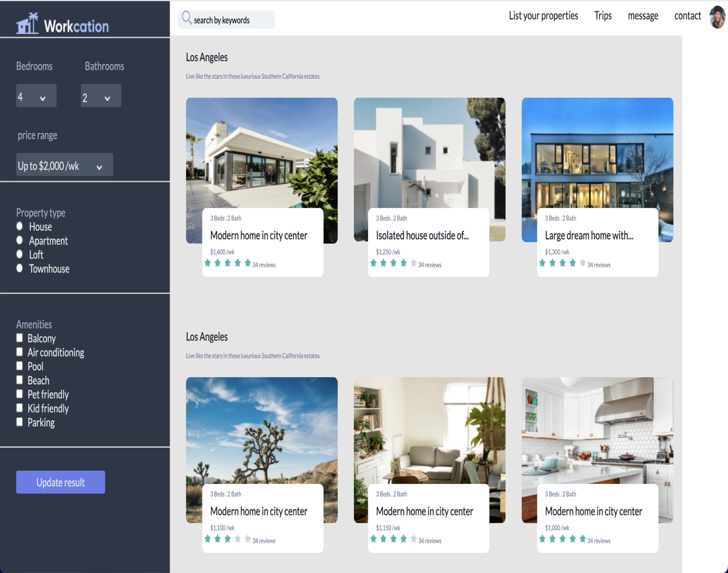Screen dimensions: 728x573
Task: Tick the Pet friendly checkbox
Action: coord(20,394)
